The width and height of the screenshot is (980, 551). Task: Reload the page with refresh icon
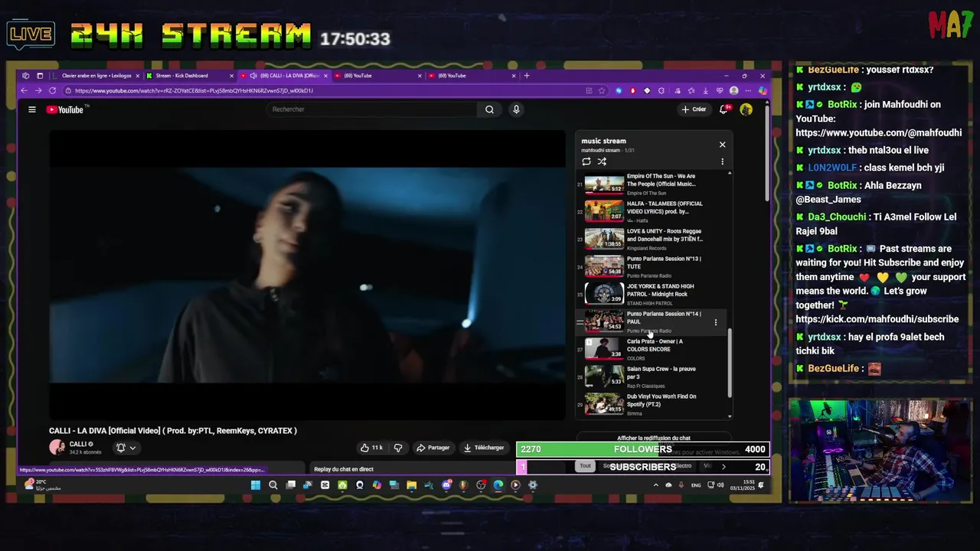52,91
